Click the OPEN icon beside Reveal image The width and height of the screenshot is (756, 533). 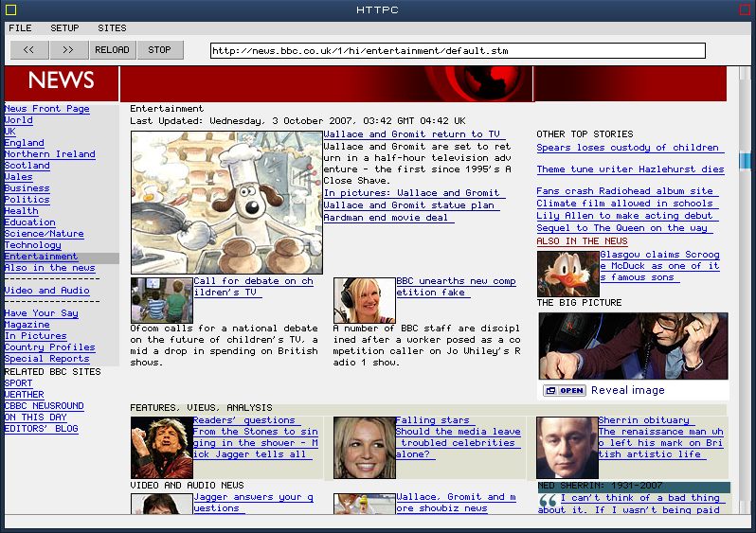[x=564, y=390]
